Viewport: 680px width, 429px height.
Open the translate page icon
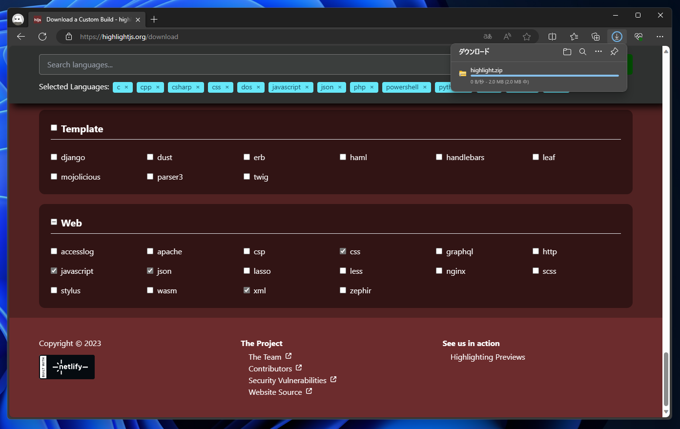coord(488,36)
